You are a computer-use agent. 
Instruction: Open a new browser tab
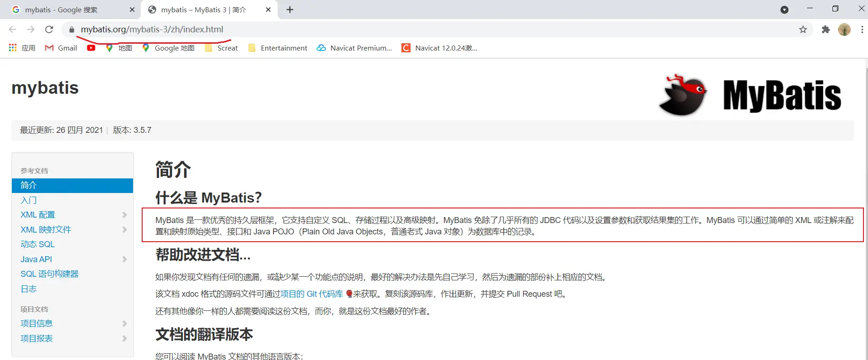click(x=290, y=10)
